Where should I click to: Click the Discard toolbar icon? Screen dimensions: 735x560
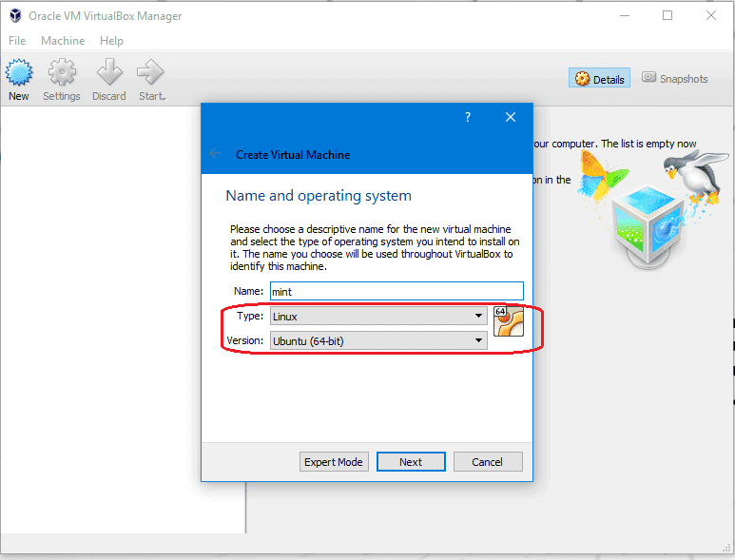[x=109, y=72]
